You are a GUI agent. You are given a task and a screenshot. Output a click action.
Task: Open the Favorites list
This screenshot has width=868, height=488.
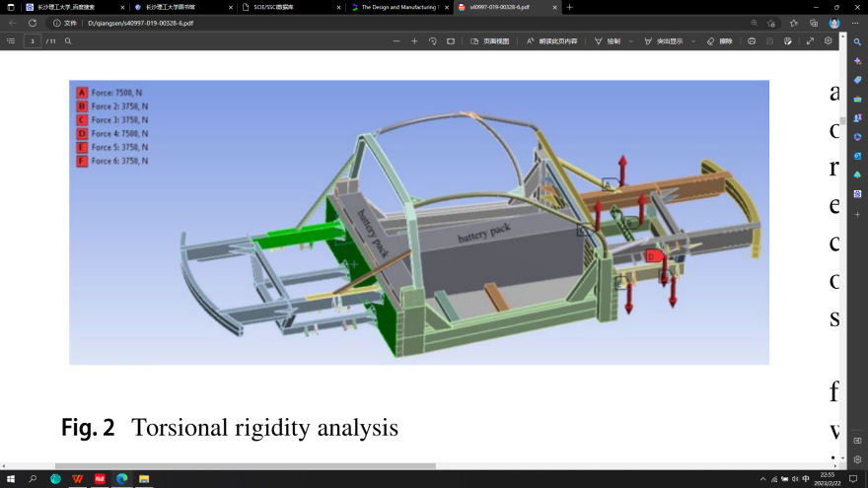click(x=793, y=24)
